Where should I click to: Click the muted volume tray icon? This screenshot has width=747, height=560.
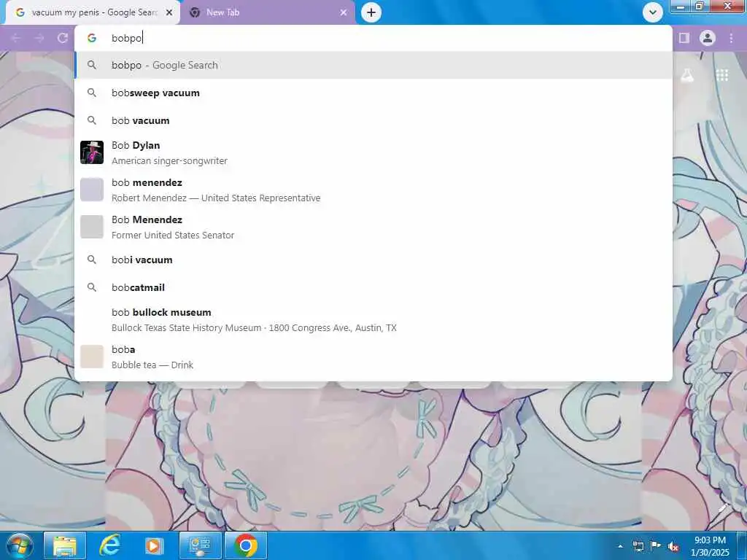673,546
